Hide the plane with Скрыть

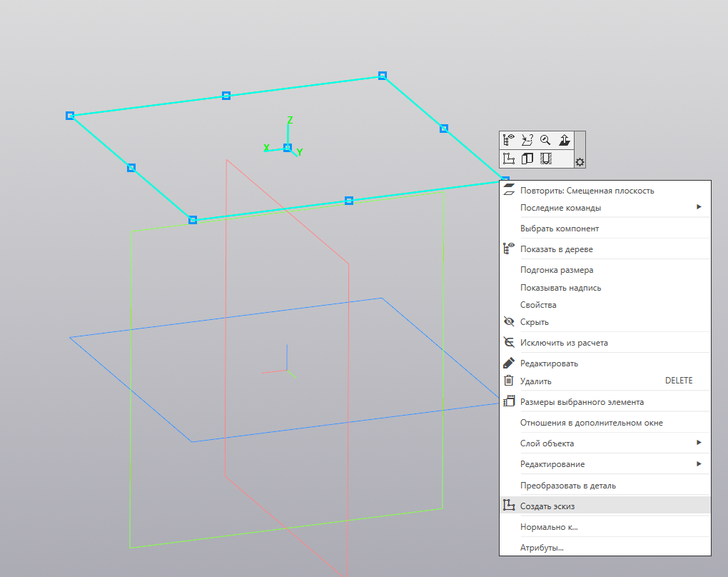pyautogui.click(x=605, y=322)
